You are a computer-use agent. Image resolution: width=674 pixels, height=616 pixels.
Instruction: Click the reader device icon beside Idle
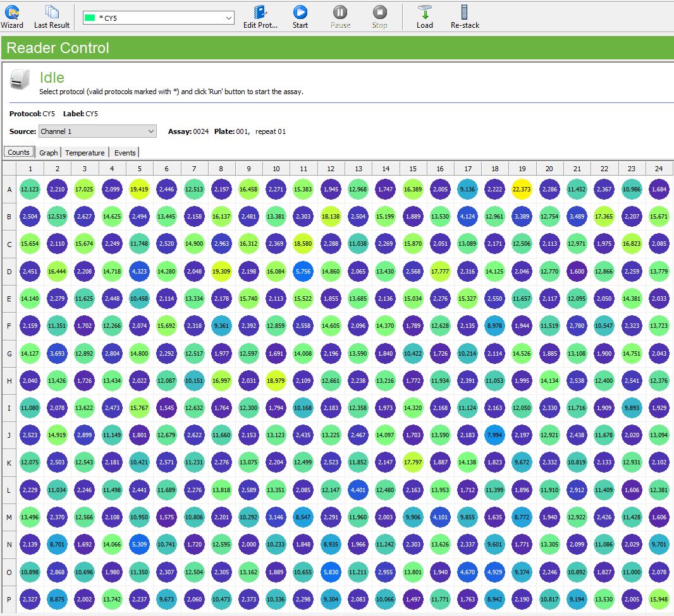click(20, 80)
